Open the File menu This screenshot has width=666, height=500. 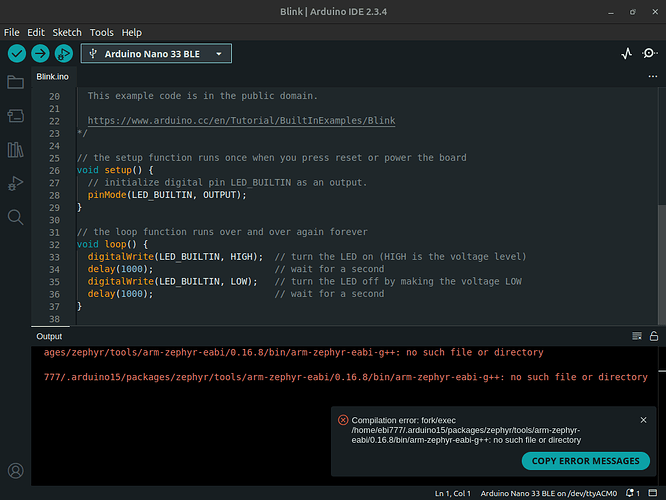[x=11, y=32]
